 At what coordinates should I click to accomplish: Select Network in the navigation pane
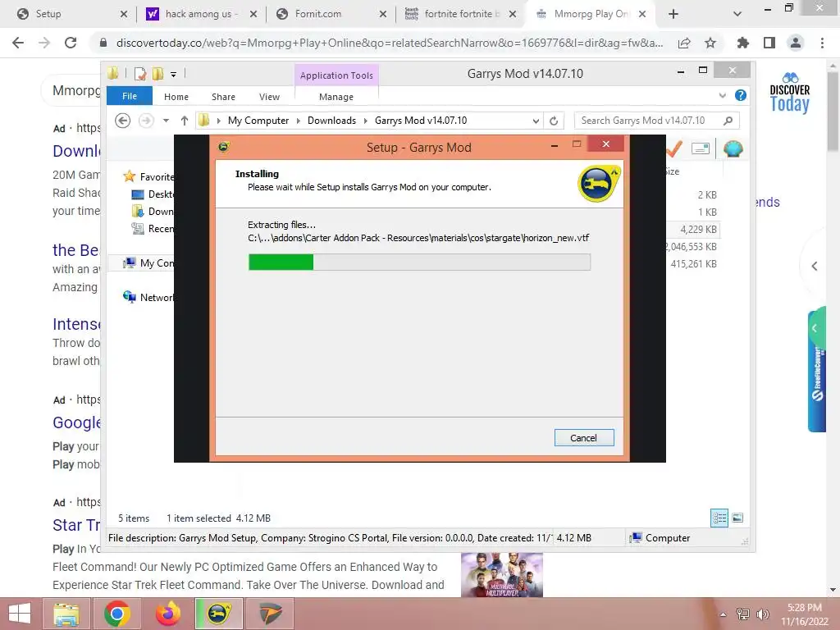[x=149, y=297]
